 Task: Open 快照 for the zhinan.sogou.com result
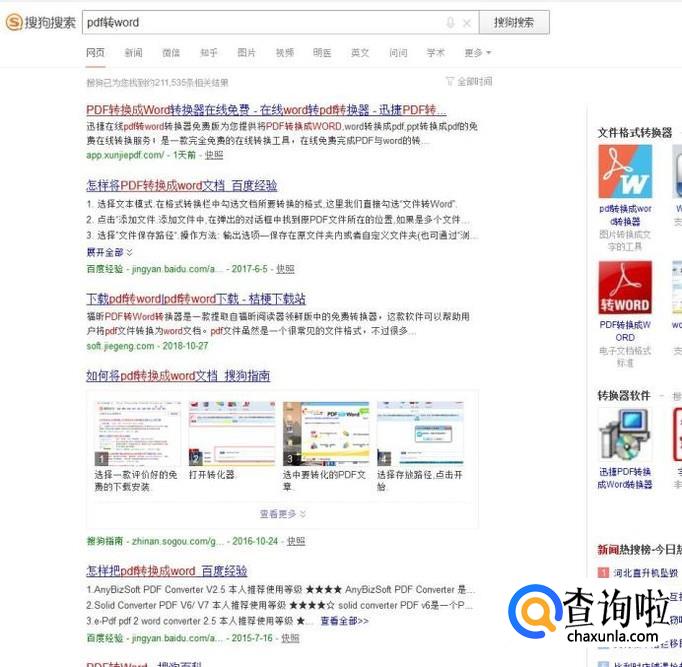(296, 541)
